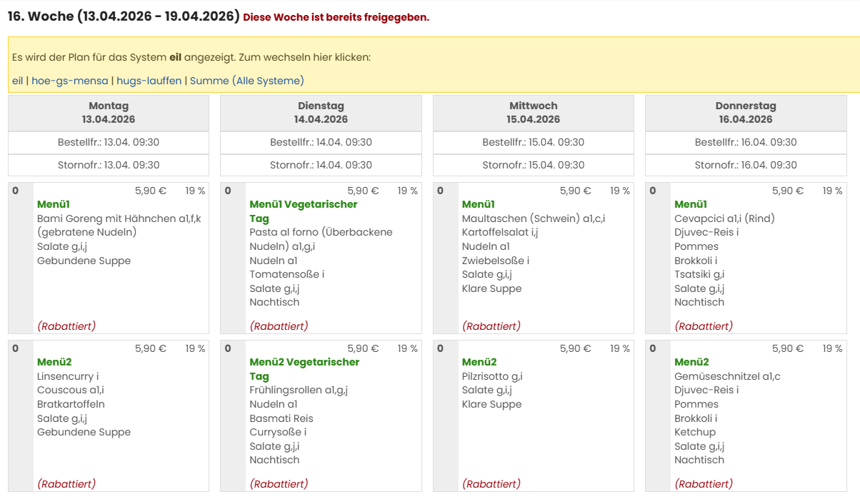Select Thursday's Menü2 title above Gemüseschnitzel

tap(691, 362)
